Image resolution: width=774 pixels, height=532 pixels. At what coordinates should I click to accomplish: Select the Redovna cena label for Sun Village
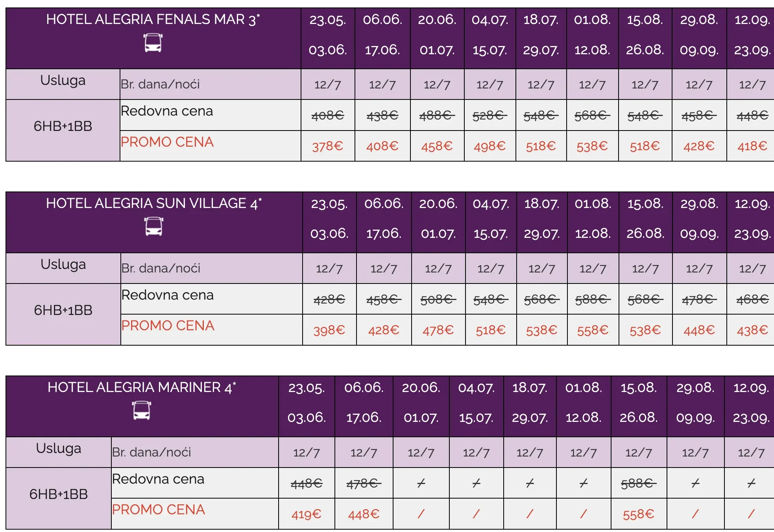click(x=168, y=295)
